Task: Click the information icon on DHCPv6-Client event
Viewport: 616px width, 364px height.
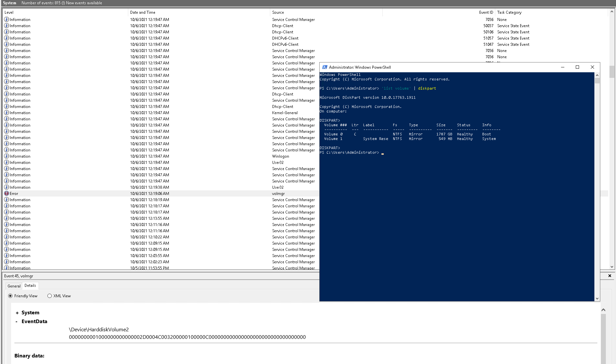Action: click(6, 38)
